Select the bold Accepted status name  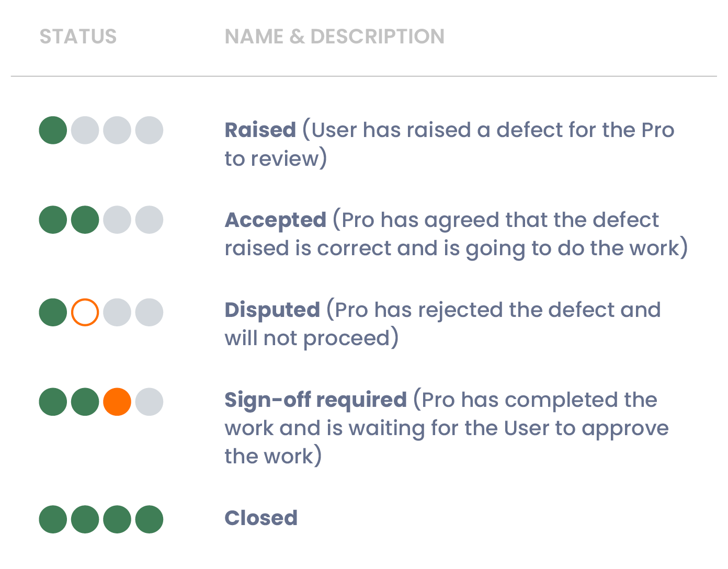click(x=275, y=220)
